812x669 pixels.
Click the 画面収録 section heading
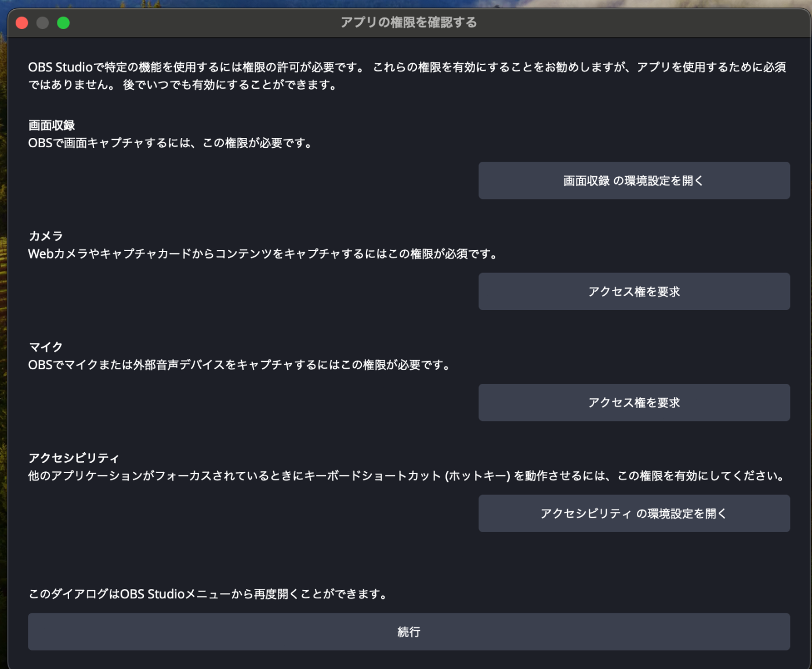tap(52, 125)
